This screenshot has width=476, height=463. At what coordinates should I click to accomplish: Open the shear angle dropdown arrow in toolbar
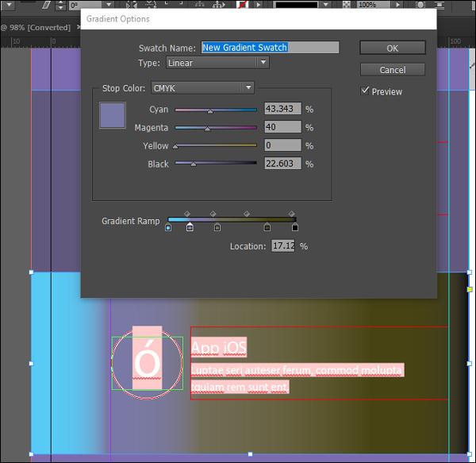(109, 5)
